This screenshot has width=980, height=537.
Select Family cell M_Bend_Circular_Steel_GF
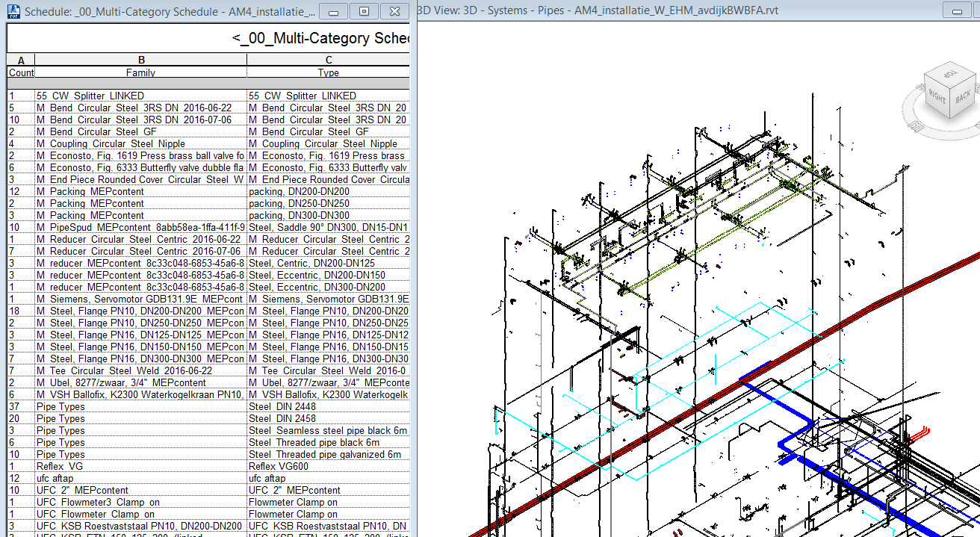tap(140, 131)
